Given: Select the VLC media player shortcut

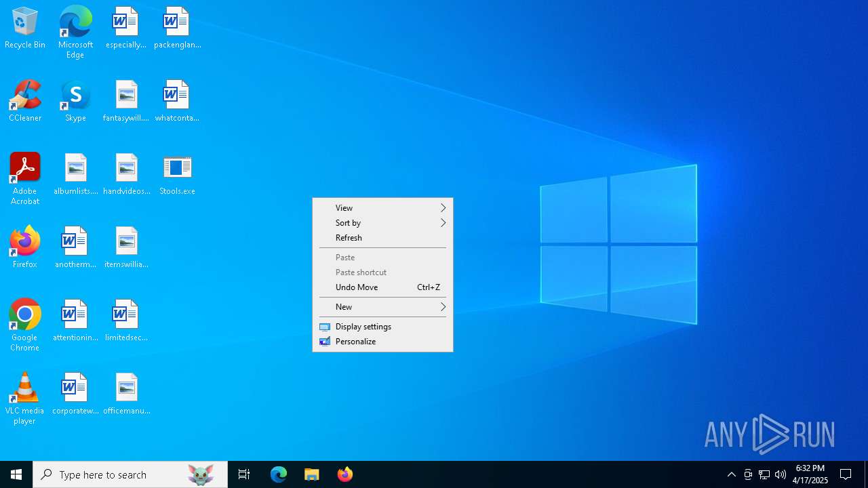Looking at the screenshot, I should click(25, 399).
